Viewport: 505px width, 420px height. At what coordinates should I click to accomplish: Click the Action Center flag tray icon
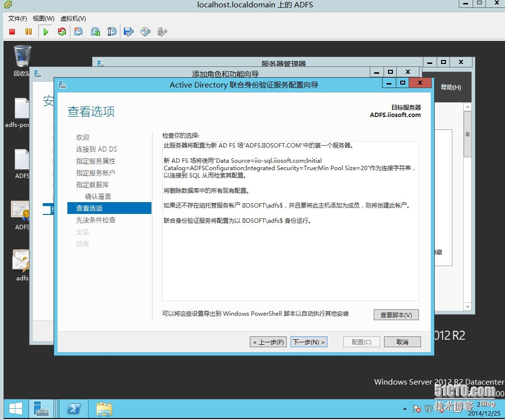tap(417, 409)
